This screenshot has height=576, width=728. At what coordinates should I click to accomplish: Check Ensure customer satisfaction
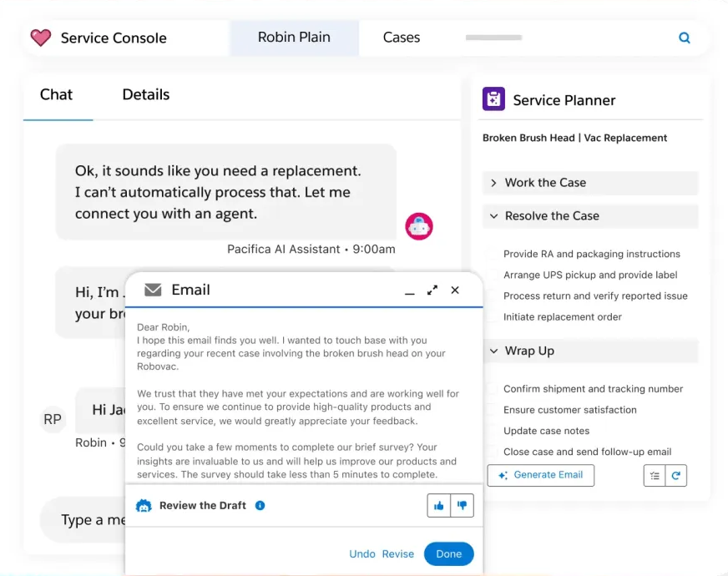click(x=491, y=410)
